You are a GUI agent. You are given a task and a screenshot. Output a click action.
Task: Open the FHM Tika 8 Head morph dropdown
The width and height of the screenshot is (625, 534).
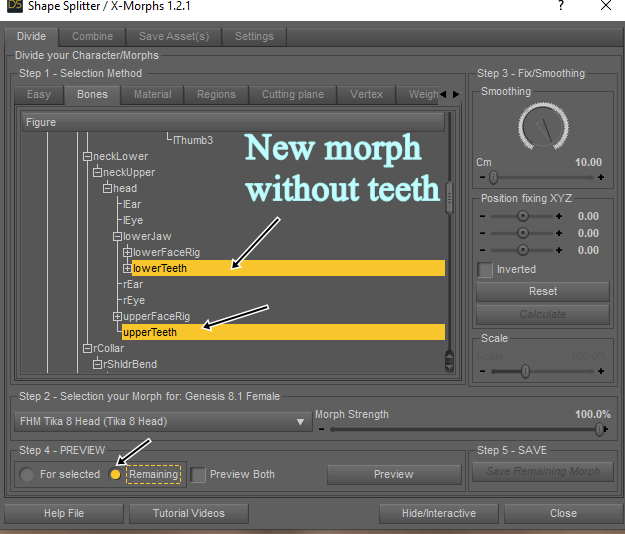(163, 421)
